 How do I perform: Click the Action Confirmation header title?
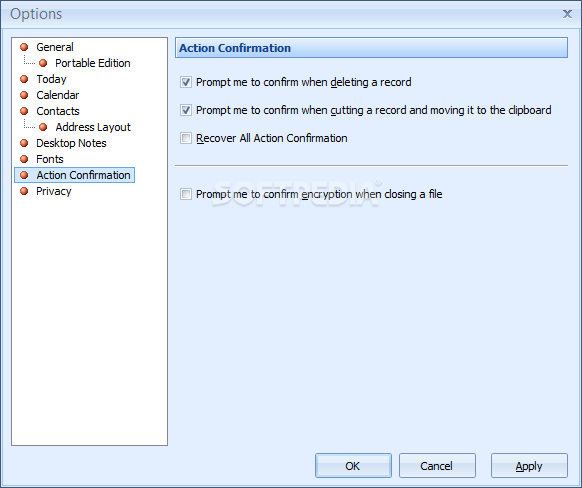point(235,48)
